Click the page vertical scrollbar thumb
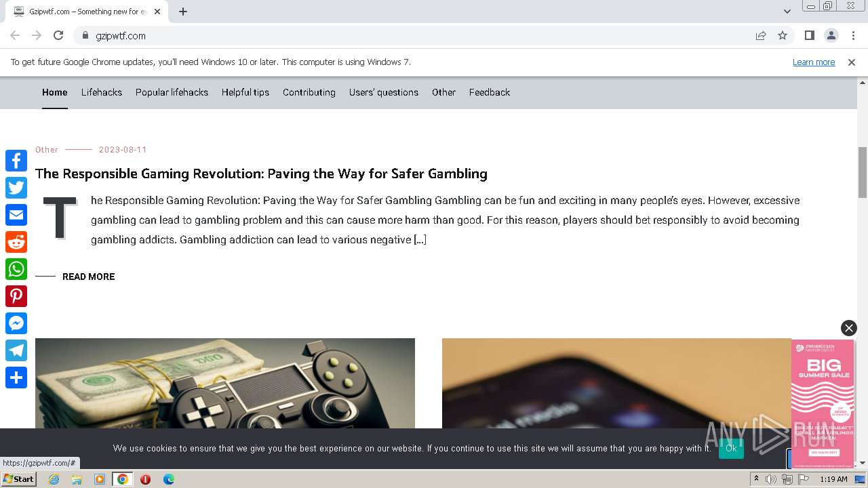868x488 pixels. coord(863,171)
